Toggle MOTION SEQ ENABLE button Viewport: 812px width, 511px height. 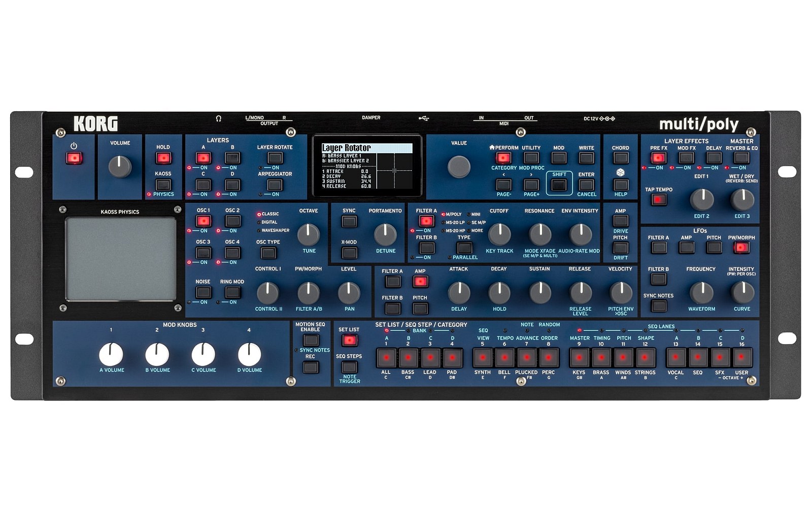310,340
